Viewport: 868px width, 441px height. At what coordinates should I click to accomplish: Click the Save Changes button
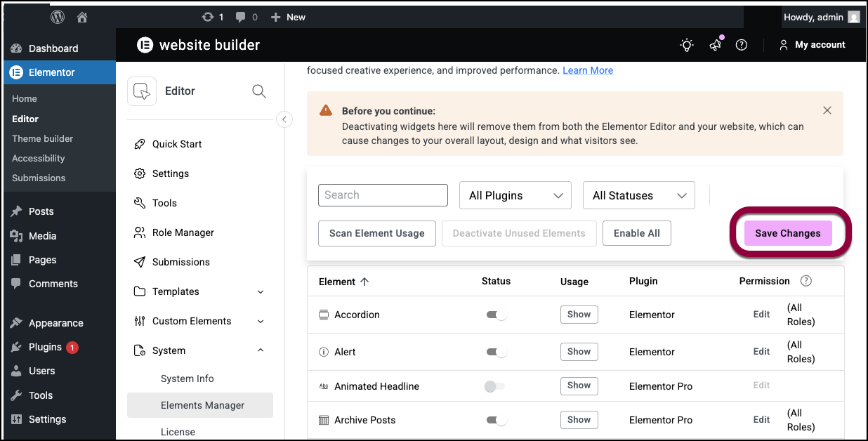click(x=787, y=233)
